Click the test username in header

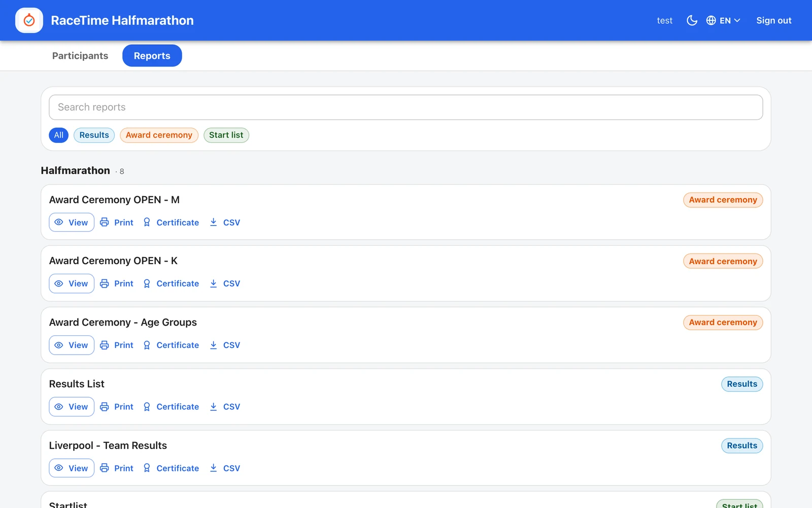click(x=664, y=20)
